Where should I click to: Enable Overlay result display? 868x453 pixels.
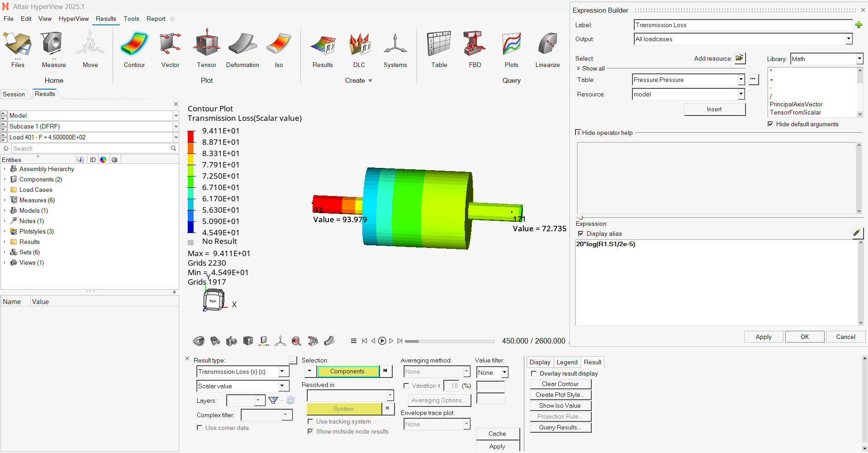[x=534, y=373]
